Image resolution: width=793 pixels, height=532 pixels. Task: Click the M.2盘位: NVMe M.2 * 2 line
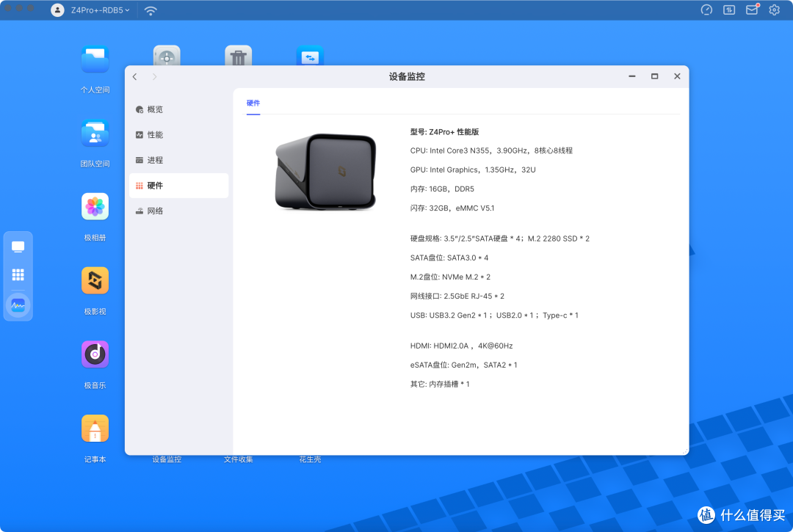pos(450,277)
